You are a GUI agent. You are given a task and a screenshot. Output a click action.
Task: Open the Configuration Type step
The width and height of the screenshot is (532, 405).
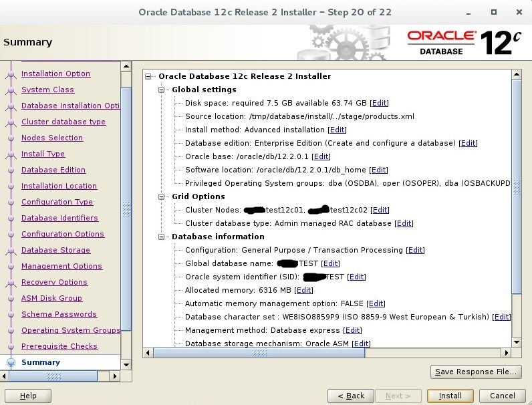[57, 202]
